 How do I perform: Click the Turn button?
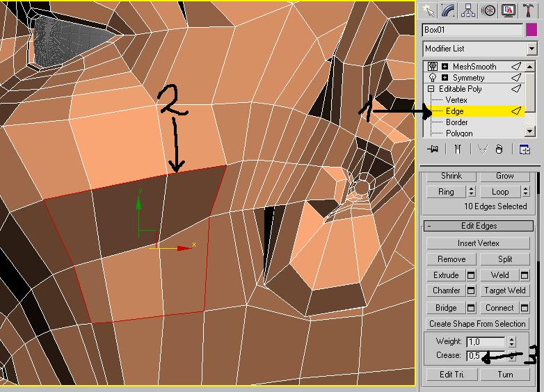tap(505, 375)
